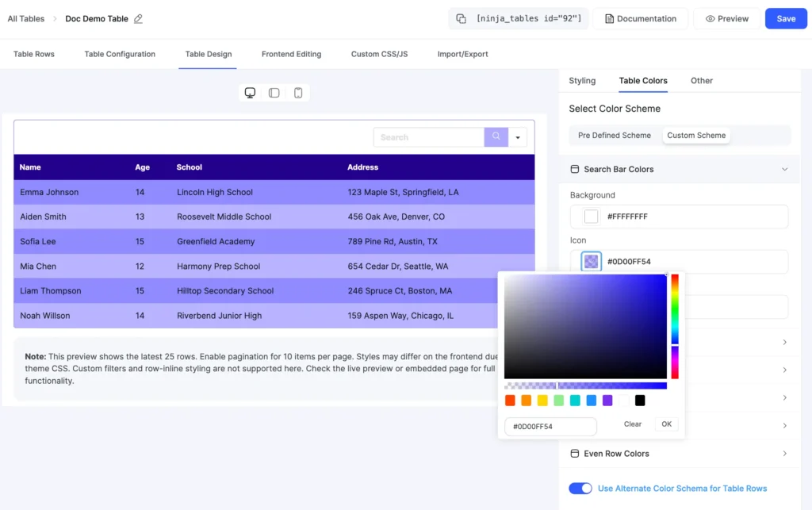
Task: Expand the section above Even Row Colors
Action: (x=784, y=426)
